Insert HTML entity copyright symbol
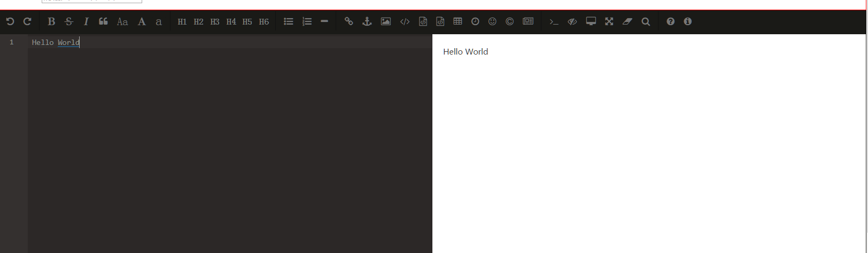 pyautogui.click(x=509, y=21)
